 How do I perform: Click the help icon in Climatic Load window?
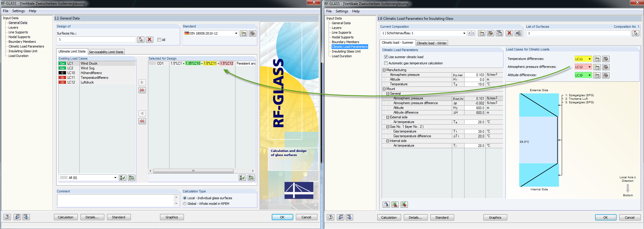pos(331,217)
